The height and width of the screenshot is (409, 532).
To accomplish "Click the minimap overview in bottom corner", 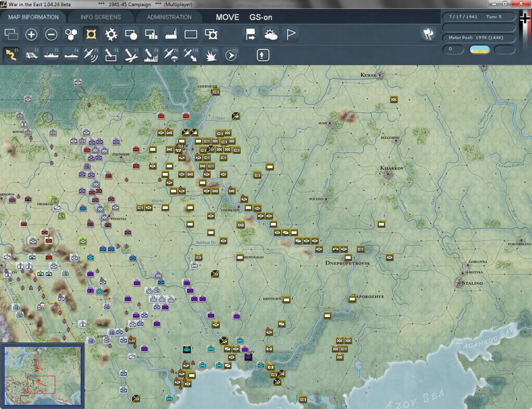I will tap(43, 375).
